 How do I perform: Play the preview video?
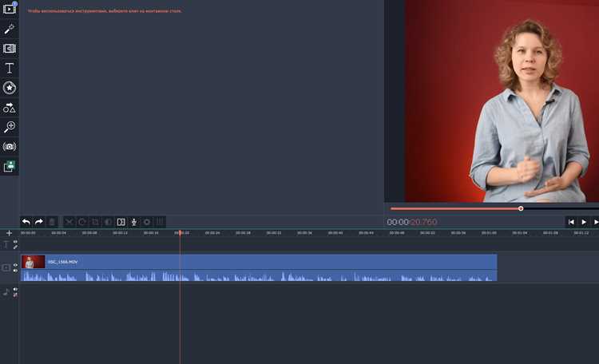click(x=584, y=222)
